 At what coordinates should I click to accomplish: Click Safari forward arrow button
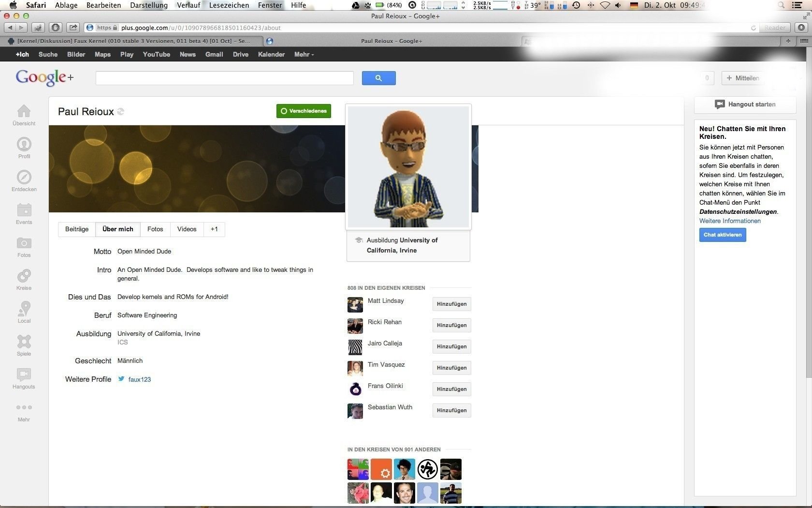click(21, 28)
